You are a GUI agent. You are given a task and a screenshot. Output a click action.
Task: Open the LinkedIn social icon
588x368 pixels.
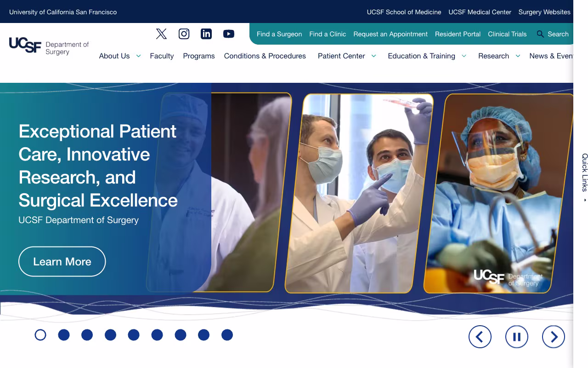tap(206, 34)
